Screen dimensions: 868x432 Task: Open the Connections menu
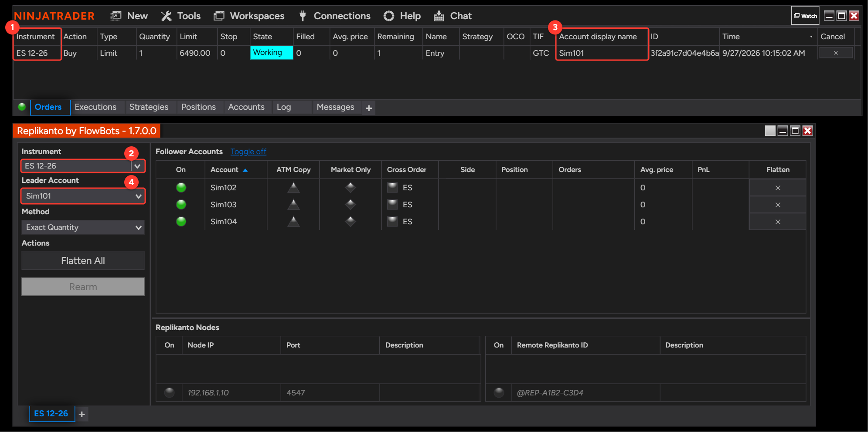point(334,16)
